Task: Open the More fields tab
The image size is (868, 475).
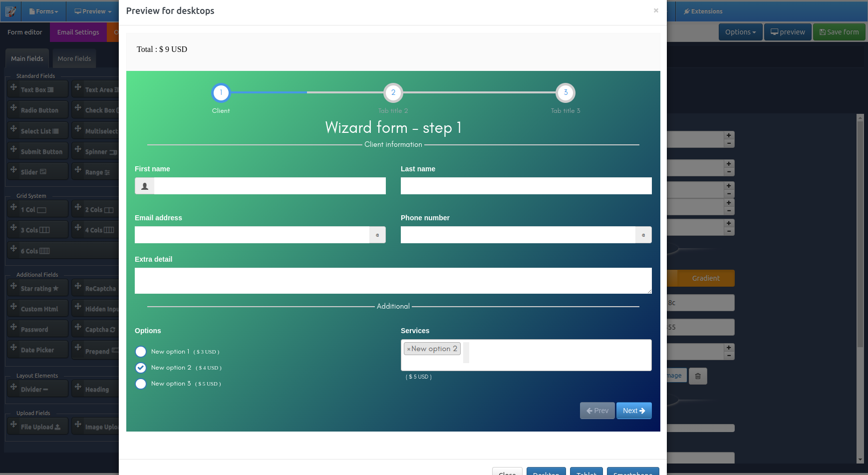Action: point(74,58)
